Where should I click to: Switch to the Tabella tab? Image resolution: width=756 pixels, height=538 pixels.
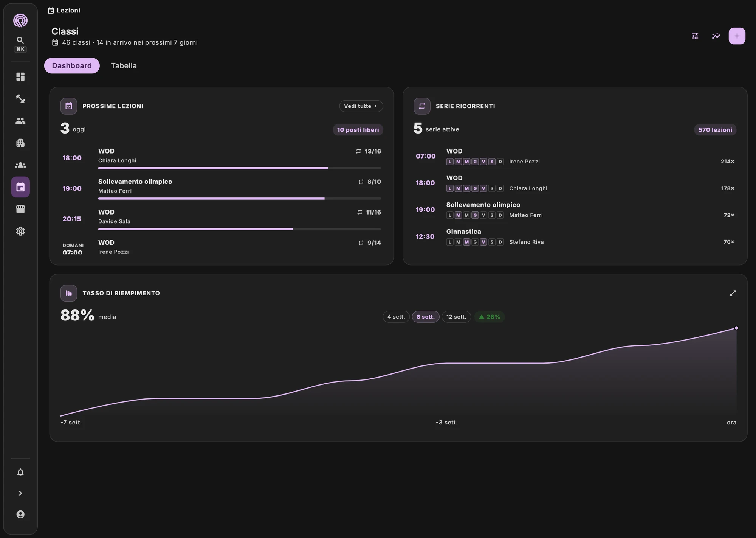[x=124, y=66]
